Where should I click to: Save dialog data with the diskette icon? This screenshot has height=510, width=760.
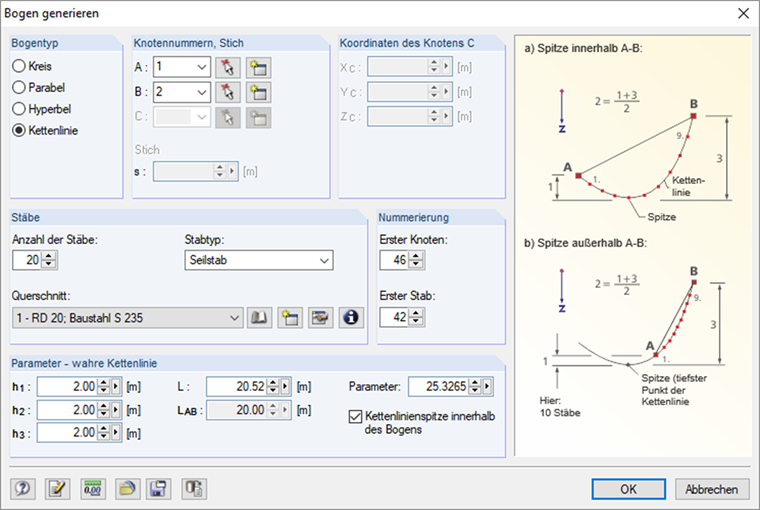[x=158, y=489]
